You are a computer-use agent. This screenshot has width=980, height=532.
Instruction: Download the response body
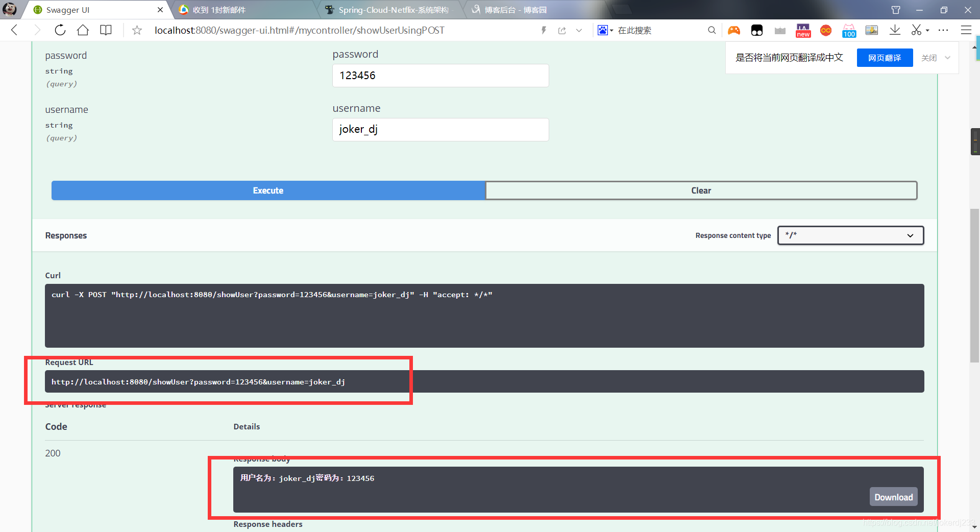[893, 497]
